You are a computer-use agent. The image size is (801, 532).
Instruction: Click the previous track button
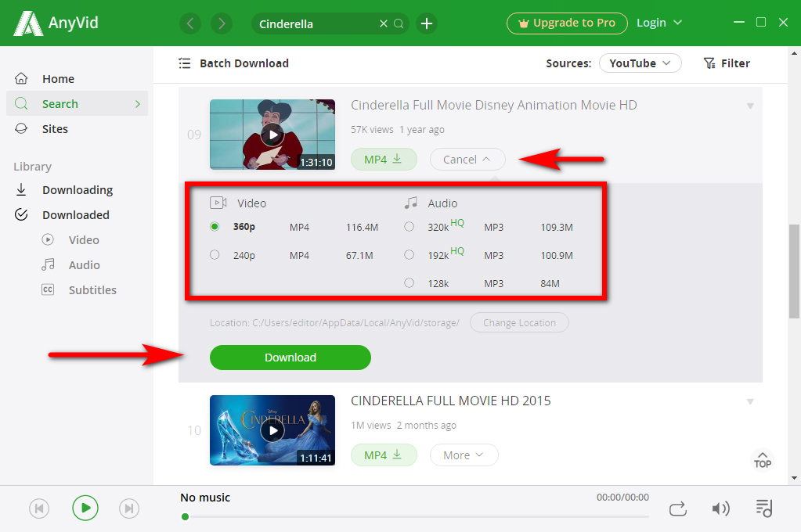coord(39,509)
